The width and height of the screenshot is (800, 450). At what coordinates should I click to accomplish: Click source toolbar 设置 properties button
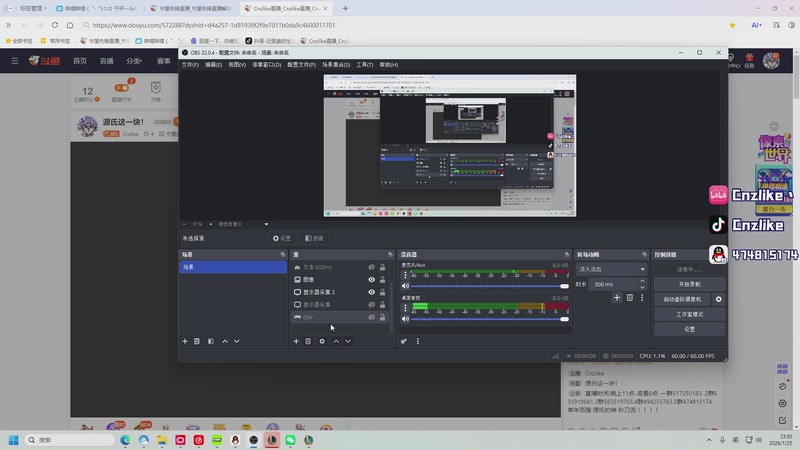point(282,238)
